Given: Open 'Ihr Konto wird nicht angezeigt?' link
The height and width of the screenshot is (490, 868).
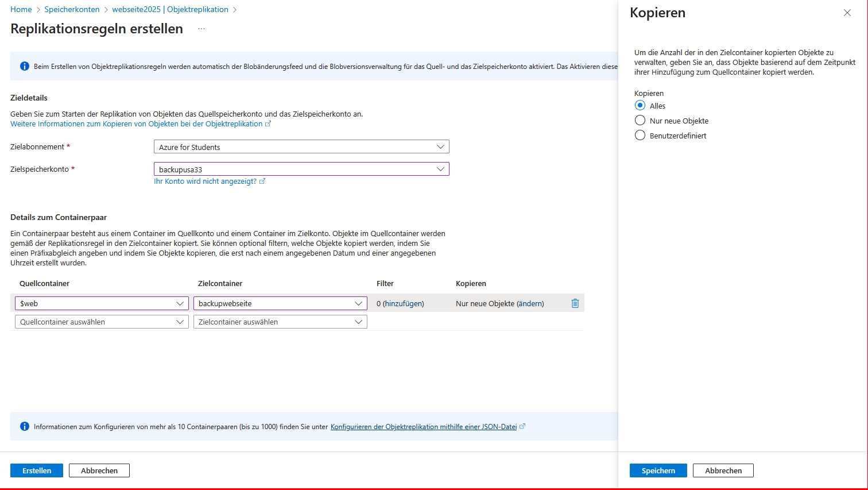Looking at the screenshot, I should click(x=206, y=181).
